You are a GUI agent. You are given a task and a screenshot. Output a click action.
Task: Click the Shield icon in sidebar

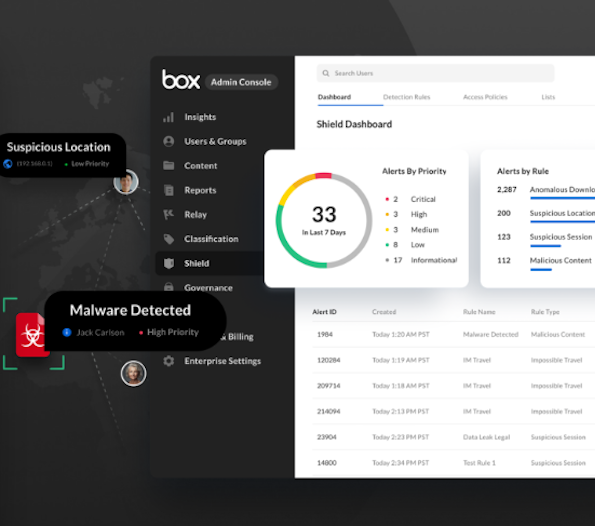(x=168, y=263)
